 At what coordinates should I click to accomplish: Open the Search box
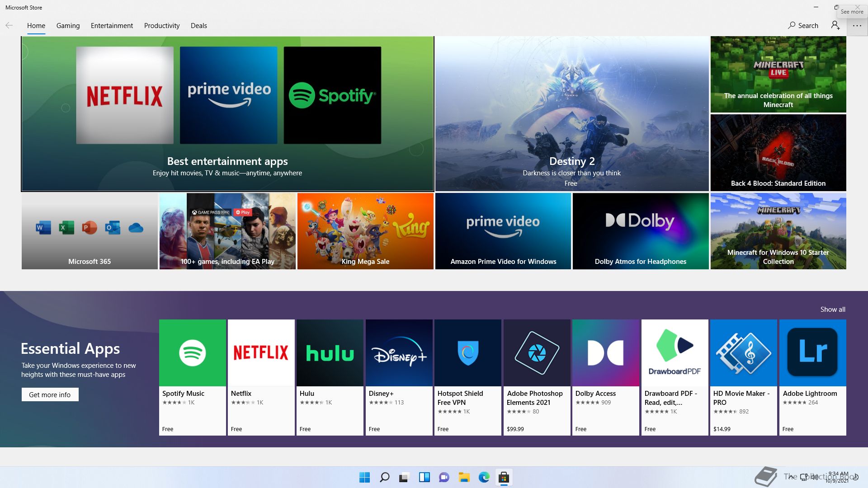803,26
